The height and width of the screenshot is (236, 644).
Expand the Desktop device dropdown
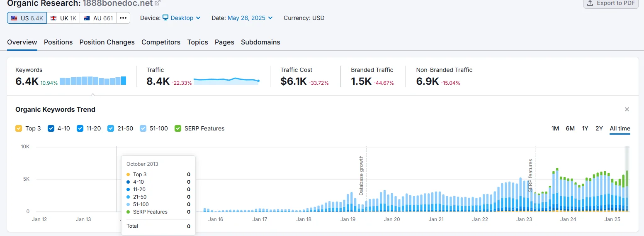pos(198,18)
